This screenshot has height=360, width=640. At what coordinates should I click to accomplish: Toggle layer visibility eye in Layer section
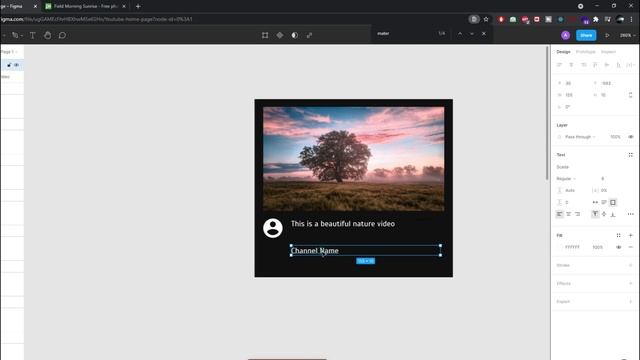[631, 137]
